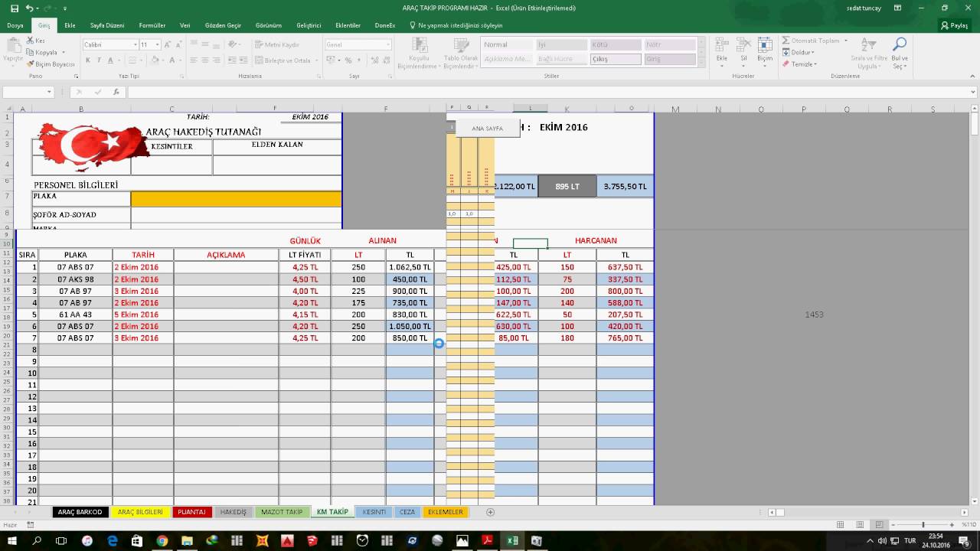Open the Temizle clear dropdown
Screen dimensions: 980x551
click(x=800, y=64)
